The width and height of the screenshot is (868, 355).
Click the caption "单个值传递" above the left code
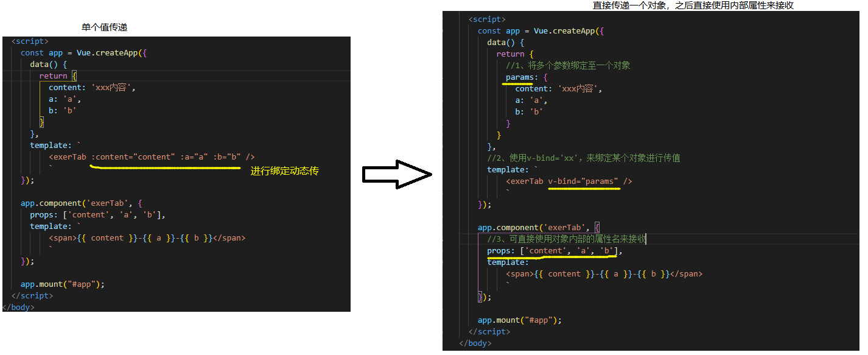[104, 27]
